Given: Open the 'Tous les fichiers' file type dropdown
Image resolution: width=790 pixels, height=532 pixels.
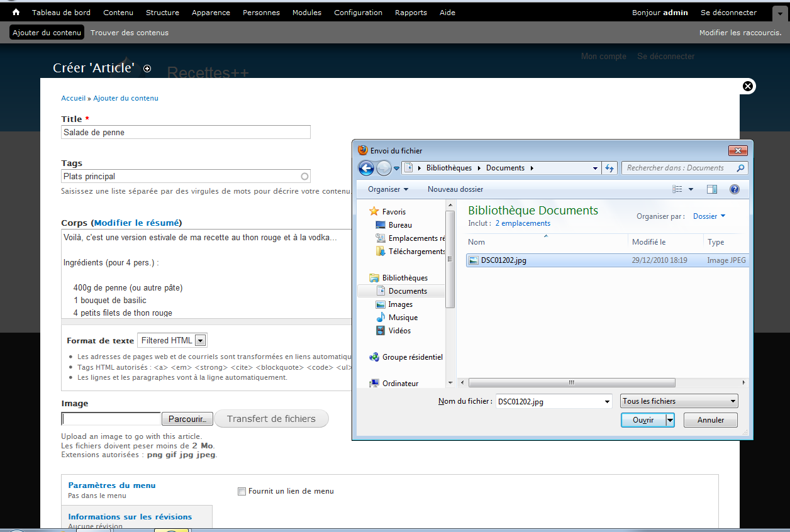Looking at the screenshot, I should pyautogui.click(x=679, y=401).
